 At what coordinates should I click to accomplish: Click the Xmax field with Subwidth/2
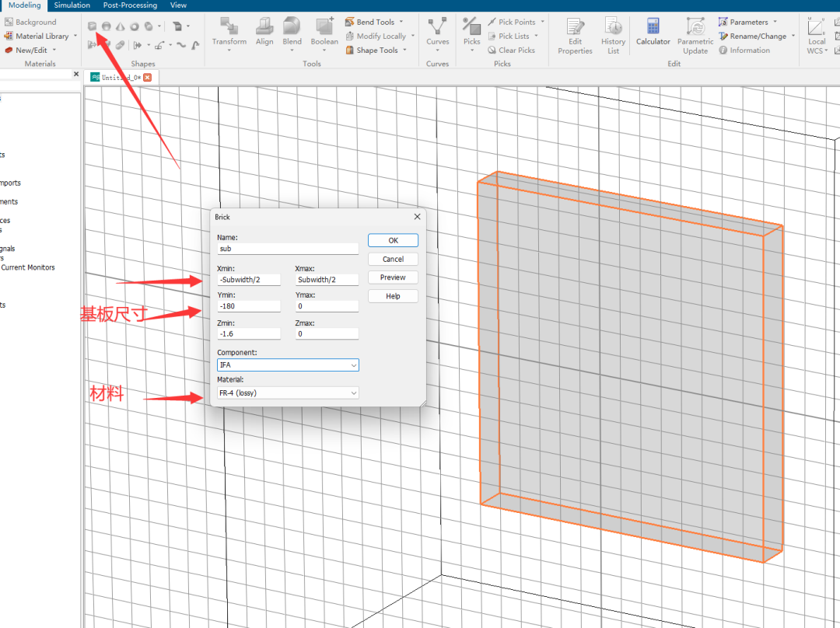coord(327,280)
